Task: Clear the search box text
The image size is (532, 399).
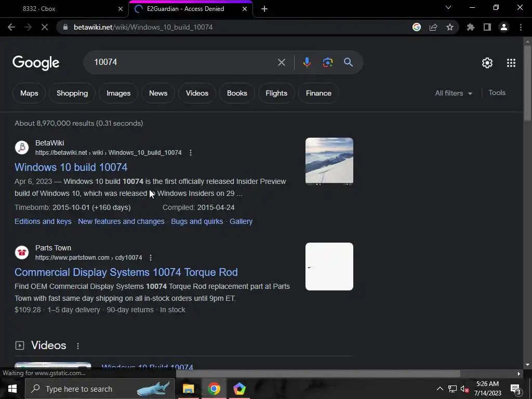Action: (x=281, y=62)
